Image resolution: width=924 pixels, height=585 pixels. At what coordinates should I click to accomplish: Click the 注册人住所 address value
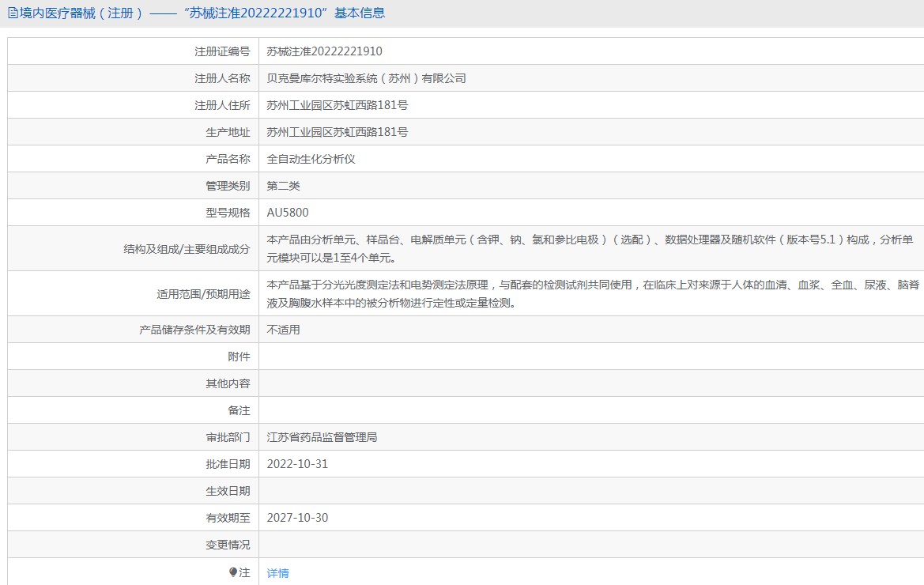337,105
